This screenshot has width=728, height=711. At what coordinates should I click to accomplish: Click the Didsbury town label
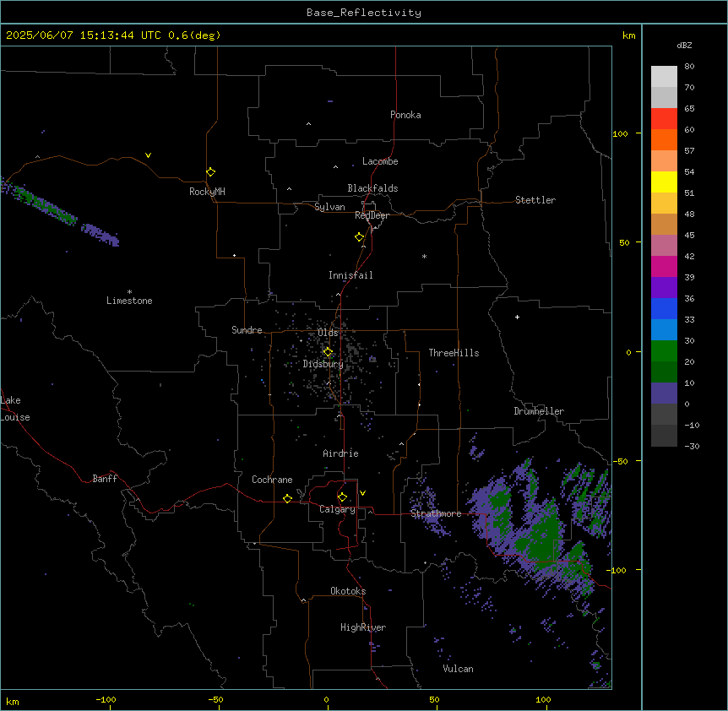323,364
